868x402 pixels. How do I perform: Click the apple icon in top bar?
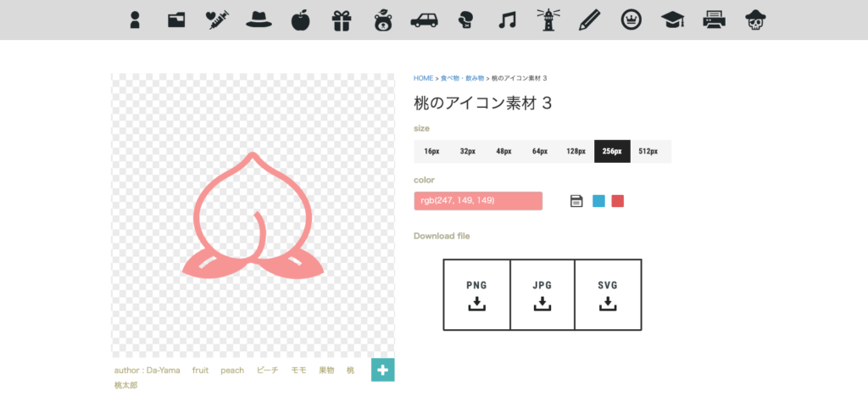(x=300, y=19)
